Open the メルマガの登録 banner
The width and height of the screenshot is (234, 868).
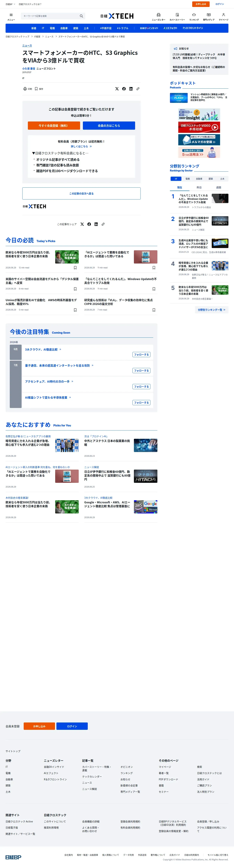click(199, 140)
